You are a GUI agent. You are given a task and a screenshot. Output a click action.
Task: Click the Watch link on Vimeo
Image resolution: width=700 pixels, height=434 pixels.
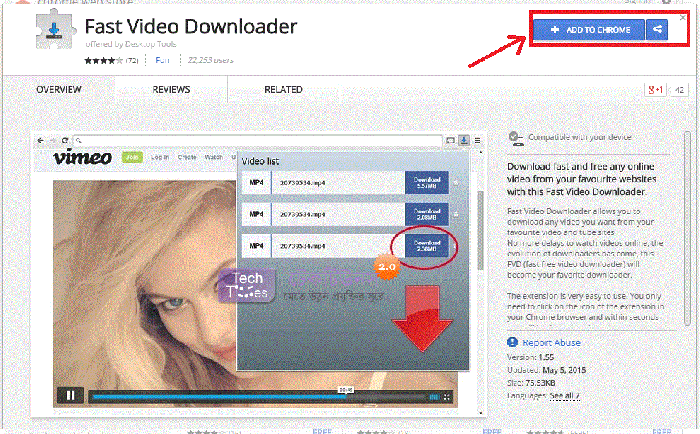tap(213, 157)
